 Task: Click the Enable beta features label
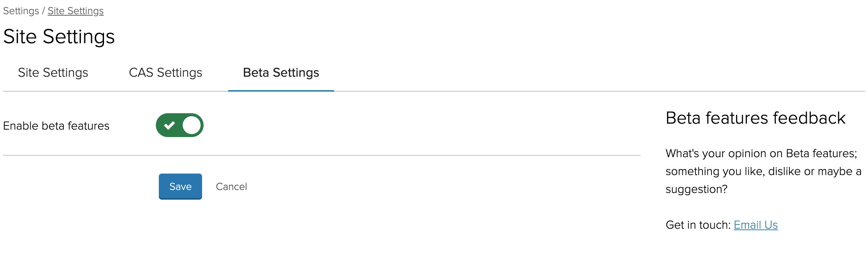(x=56, y=126)
